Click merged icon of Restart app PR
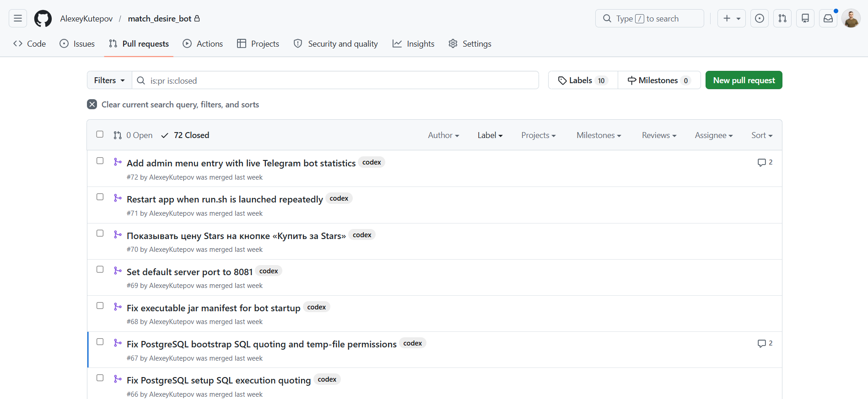Screen dimensions: 868x399 tap(118, 198)
